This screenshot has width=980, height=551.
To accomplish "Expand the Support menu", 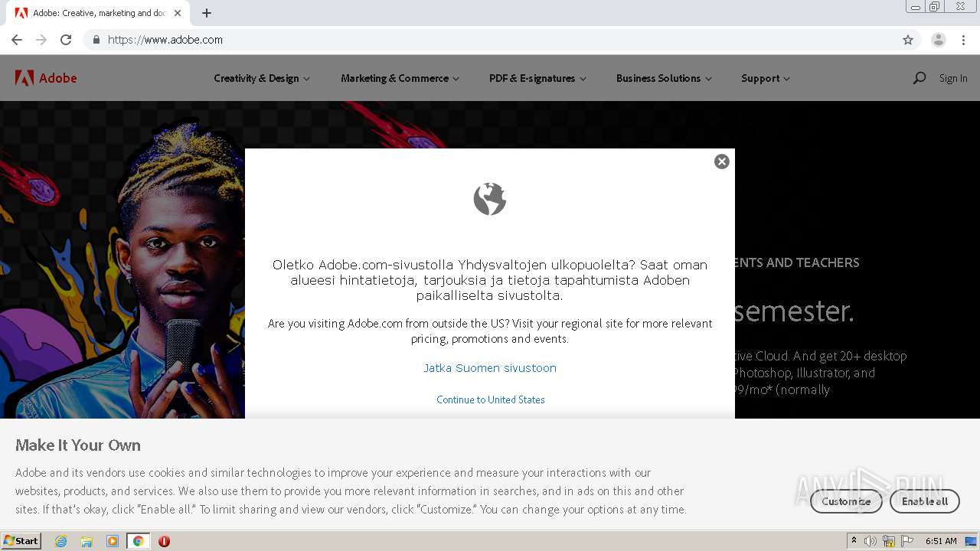I will click(x=766, y=78).
